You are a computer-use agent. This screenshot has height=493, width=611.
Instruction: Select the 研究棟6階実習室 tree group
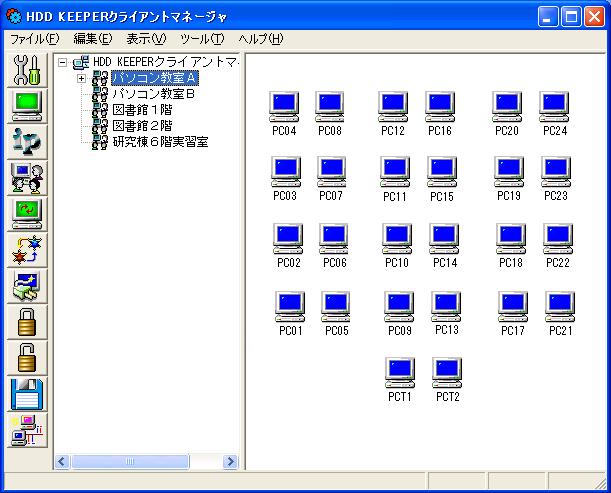pyautogui.click(x=160, y=142)
